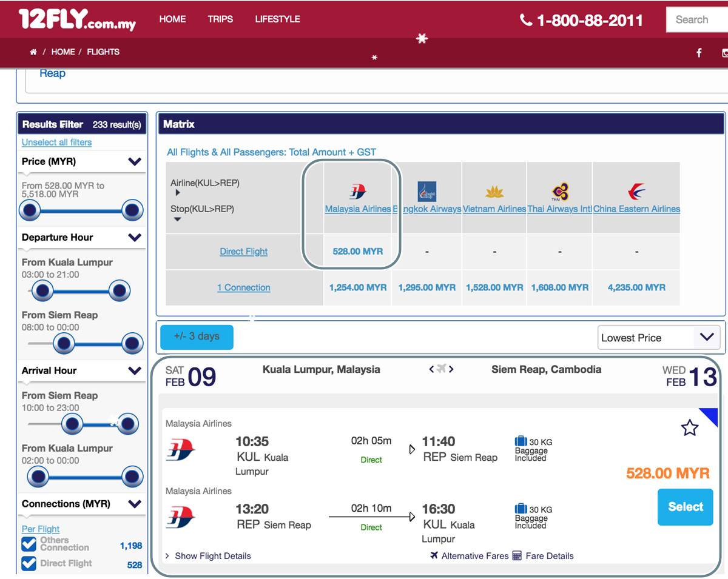Click the HOME breadcrumb link
Screen dimensions: 728x579
(x=63, y=52)
